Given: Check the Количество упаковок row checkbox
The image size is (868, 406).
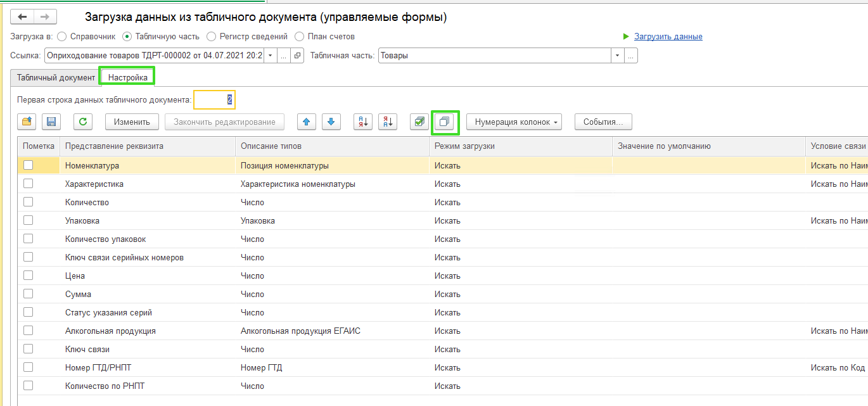Looking at the screenshot, I should pos(28,239).
